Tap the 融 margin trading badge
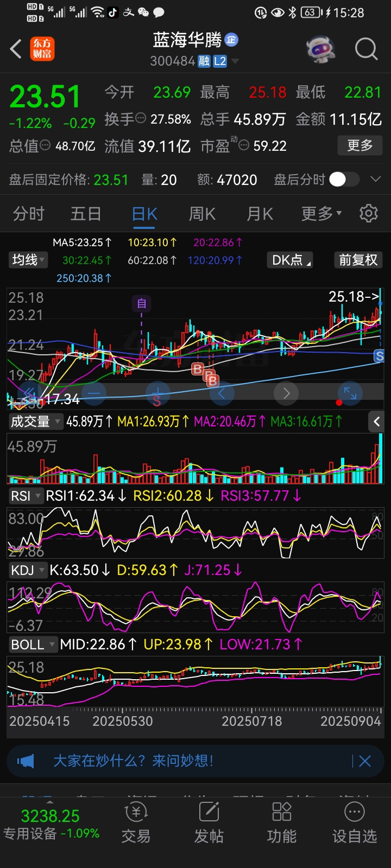The width and height of the screenshot is (391, 868). click(x=204, y=61)
